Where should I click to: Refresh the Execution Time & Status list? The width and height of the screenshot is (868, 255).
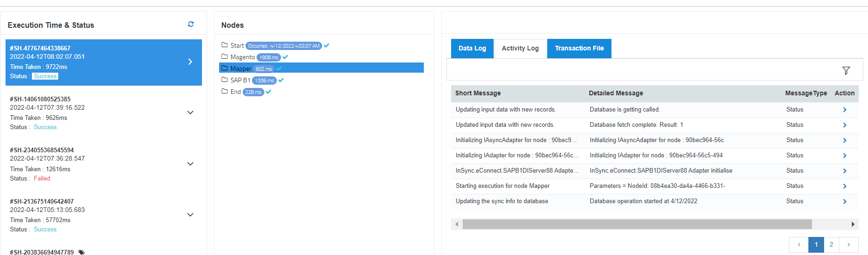pyautogui.click(x=191, y=24)
